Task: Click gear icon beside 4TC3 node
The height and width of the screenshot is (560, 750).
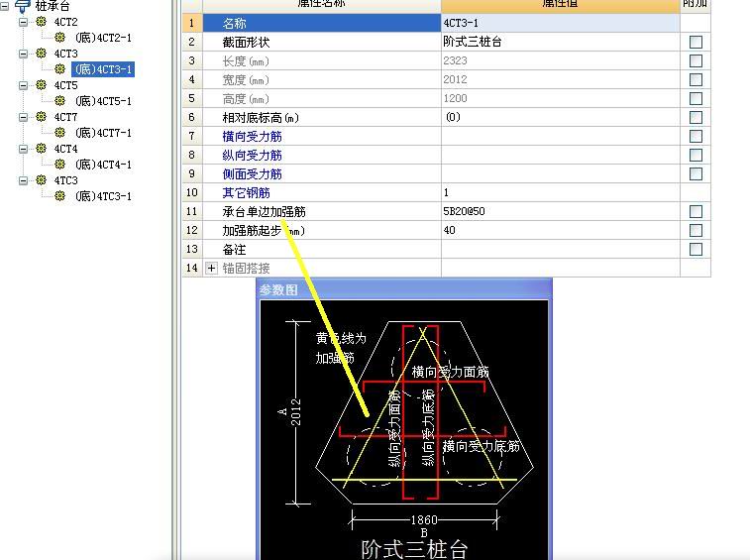Action: pos(42,180)
